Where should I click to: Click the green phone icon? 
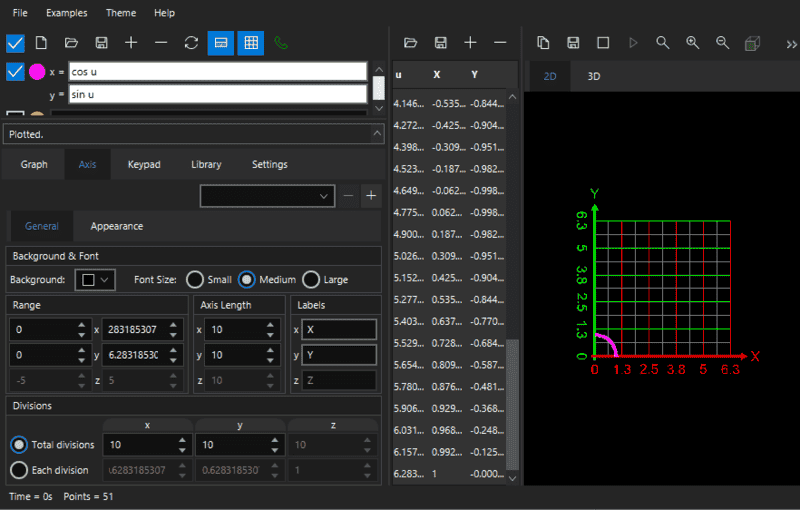pos(281,43)
